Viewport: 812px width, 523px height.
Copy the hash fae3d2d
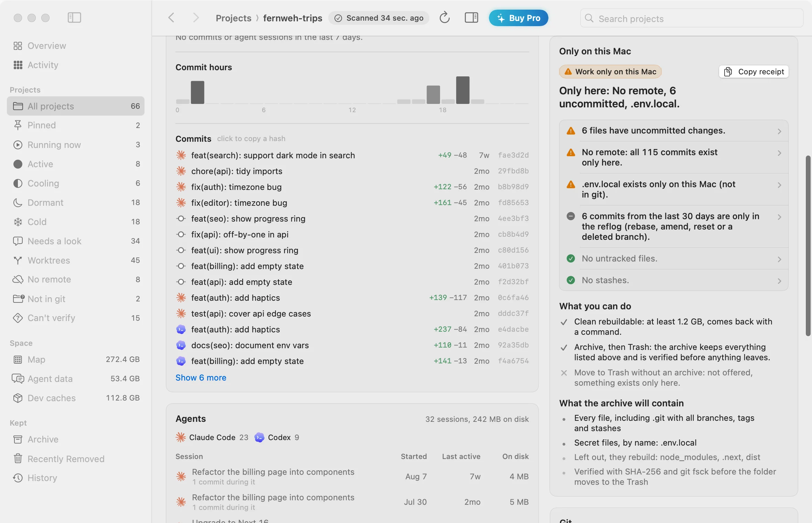coord(513,155)
